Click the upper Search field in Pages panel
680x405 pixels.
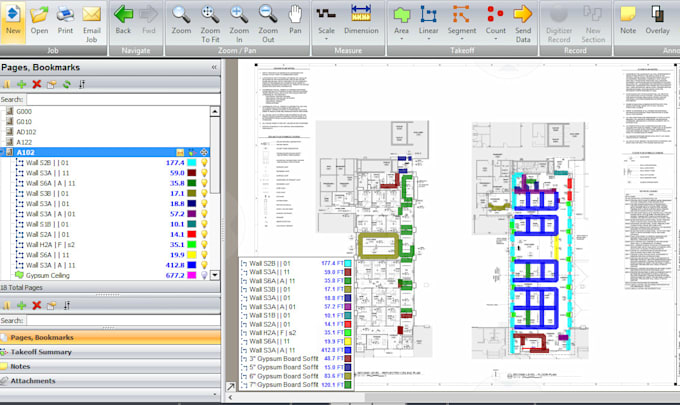[123, 100]
